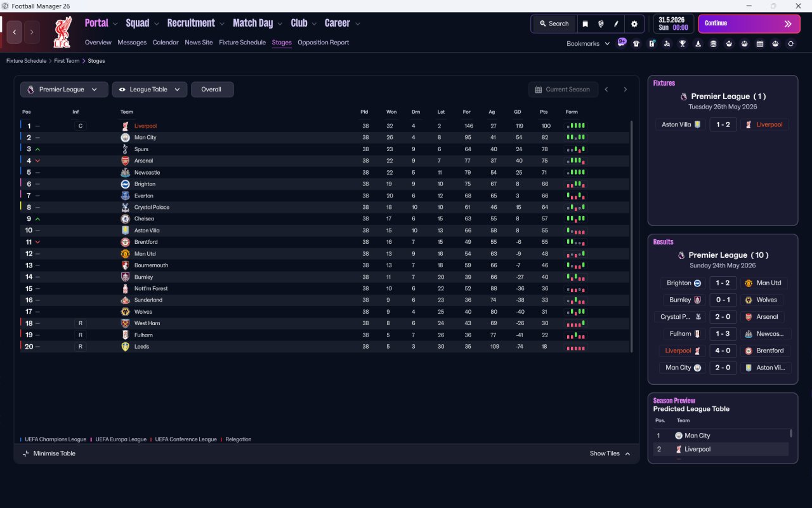This screenshot has height=508, width=812.
Task: Open settings via the gear icon
Action: click(x=634, y=23)
